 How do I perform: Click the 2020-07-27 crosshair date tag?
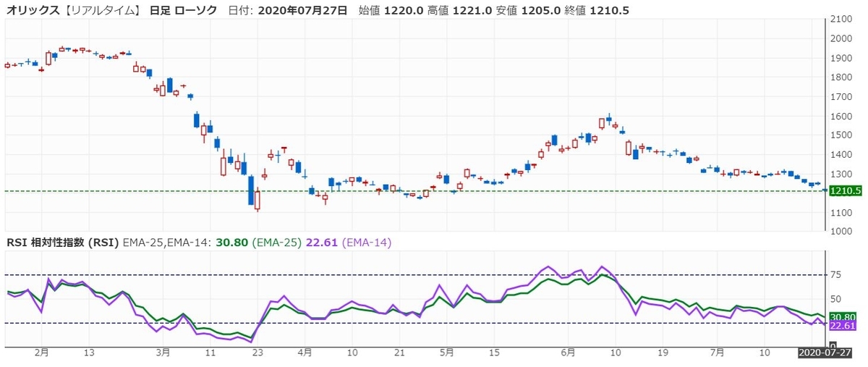click(x=825, y=353)
